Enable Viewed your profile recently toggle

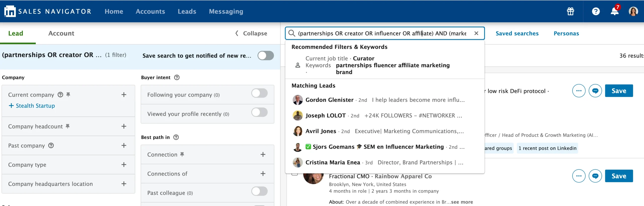pyautogui.click(x=259, y=112)
